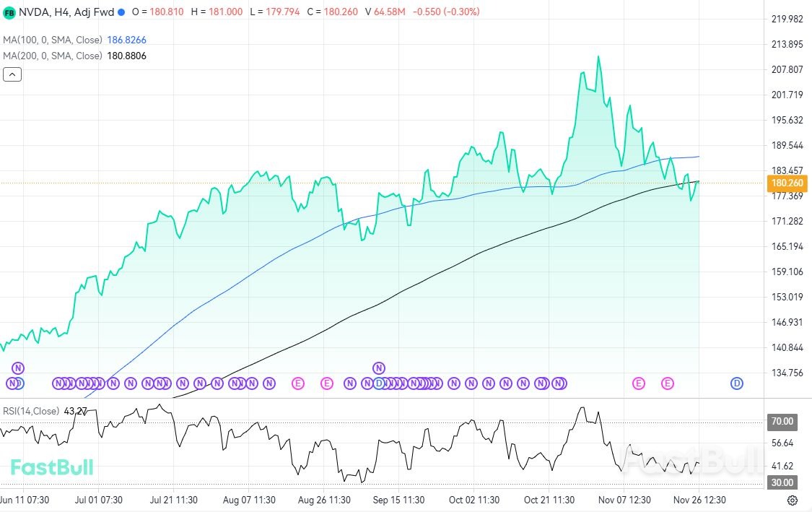
Task: Click the Jun 11 07:30 time axis label
Action: 25,500
